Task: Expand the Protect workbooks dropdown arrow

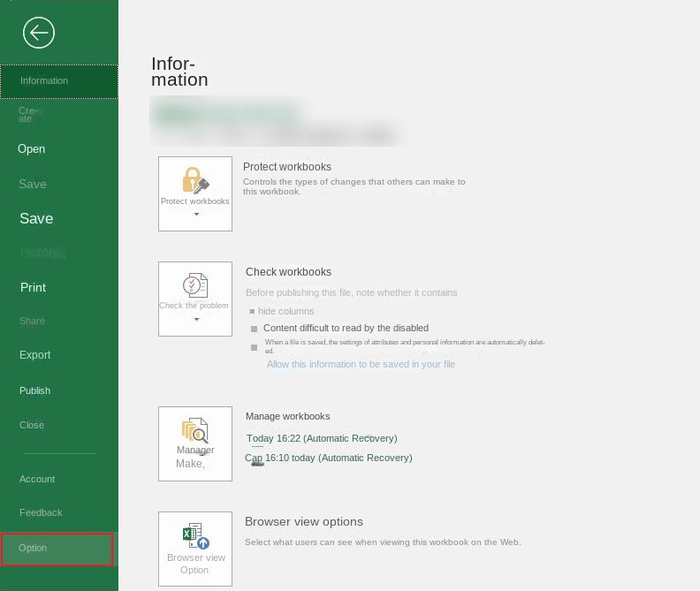Action: click(x=195, y=215)
